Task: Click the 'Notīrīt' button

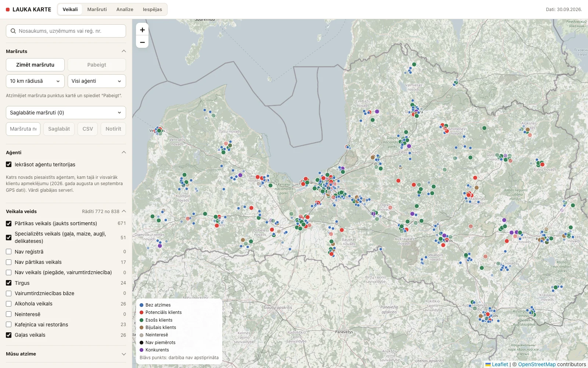Action: coord(113,129)
